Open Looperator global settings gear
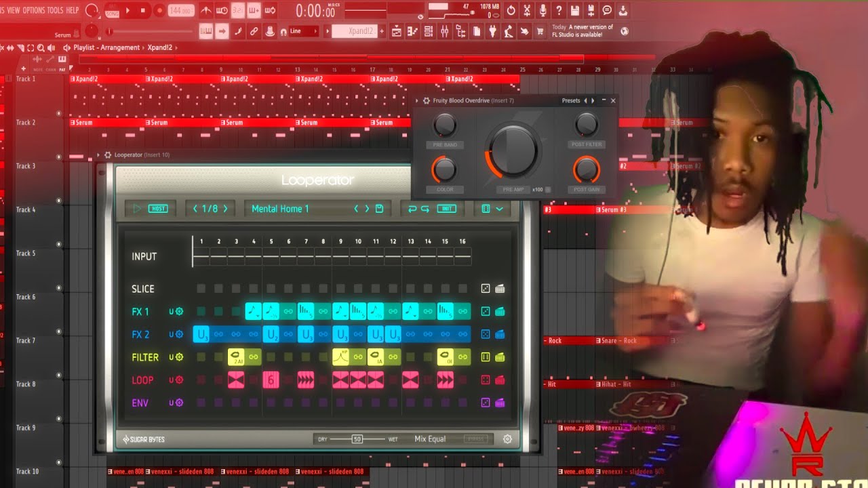The image size is (868, 488). tap(507, 439)
